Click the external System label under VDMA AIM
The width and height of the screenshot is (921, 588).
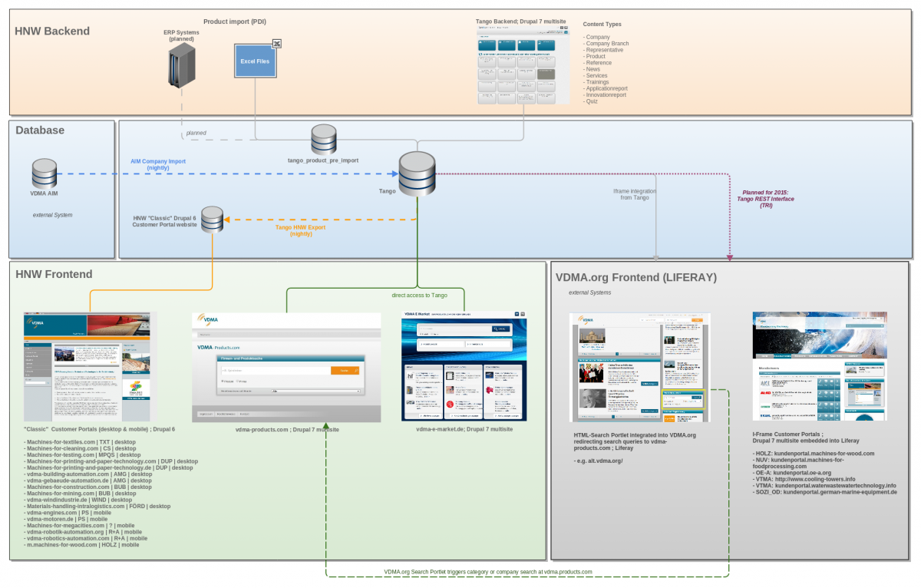click(x=52, y=215)
